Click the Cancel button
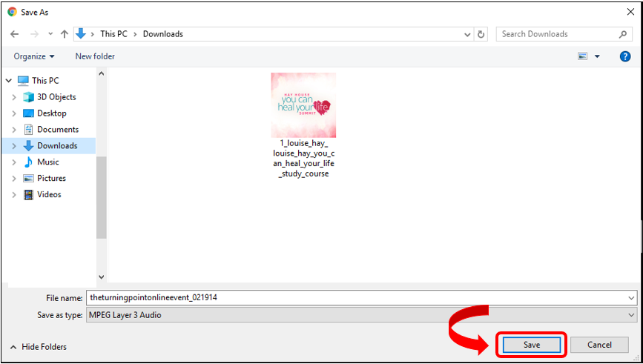 coord(599,345)
